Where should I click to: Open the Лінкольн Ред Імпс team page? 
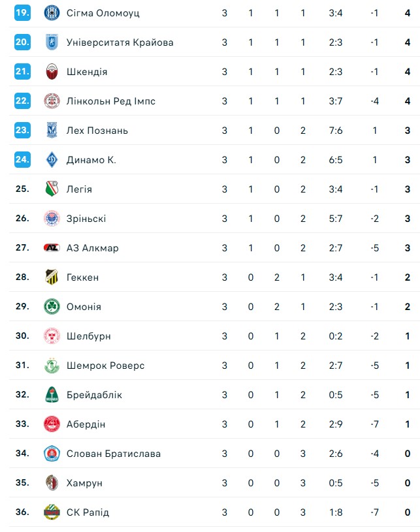pyautogui.click(x=110, y=101)
